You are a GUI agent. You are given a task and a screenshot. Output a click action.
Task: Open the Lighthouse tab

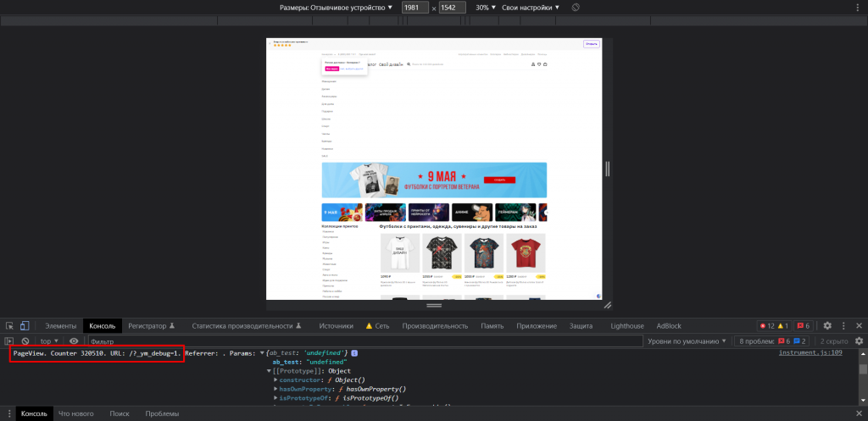(627, 326)
